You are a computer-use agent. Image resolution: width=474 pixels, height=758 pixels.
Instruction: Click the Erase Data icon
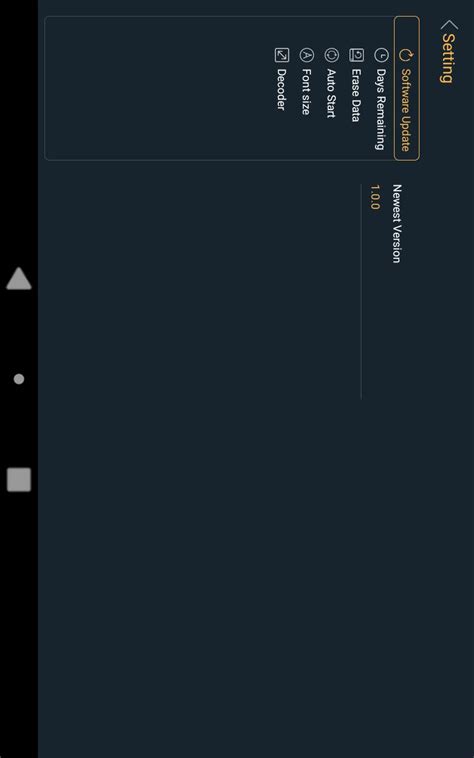(x=357, y=55)
